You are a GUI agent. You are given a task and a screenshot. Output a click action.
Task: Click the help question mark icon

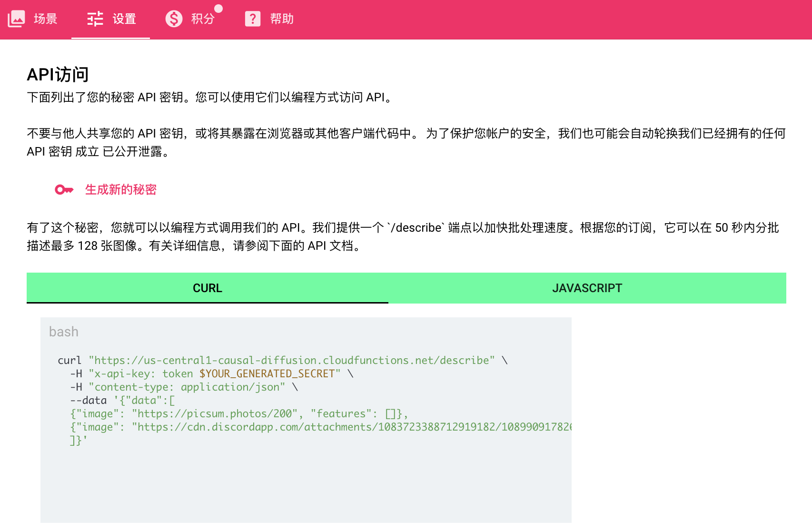tap(253, 19)
